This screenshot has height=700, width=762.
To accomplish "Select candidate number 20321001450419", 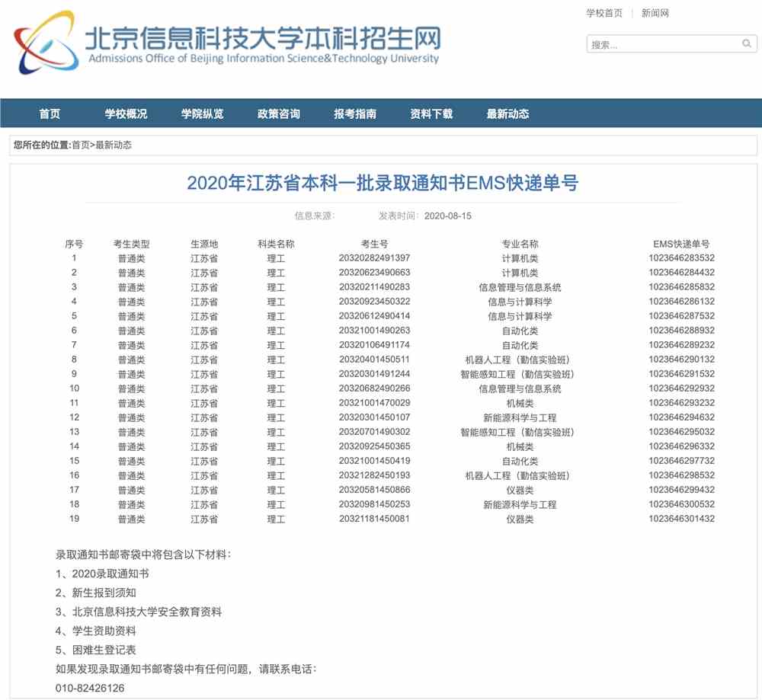I will point(374,461).
